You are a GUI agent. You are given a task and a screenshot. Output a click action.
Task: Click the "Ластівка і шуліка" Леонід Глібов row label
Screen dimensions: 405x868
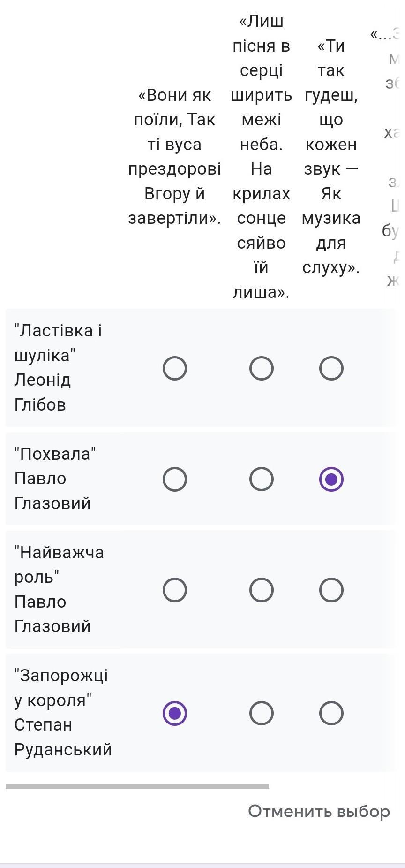[x=59, y=368]
